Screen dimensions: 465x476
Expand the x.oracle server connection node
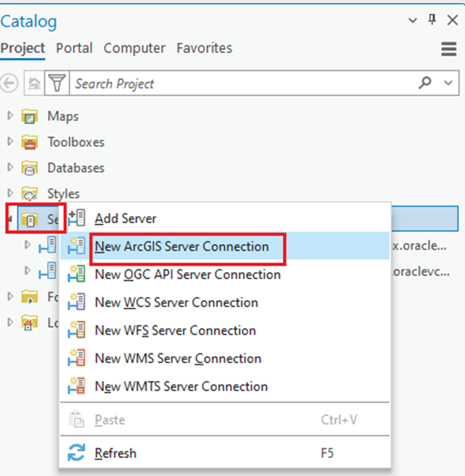pos(28,245)
